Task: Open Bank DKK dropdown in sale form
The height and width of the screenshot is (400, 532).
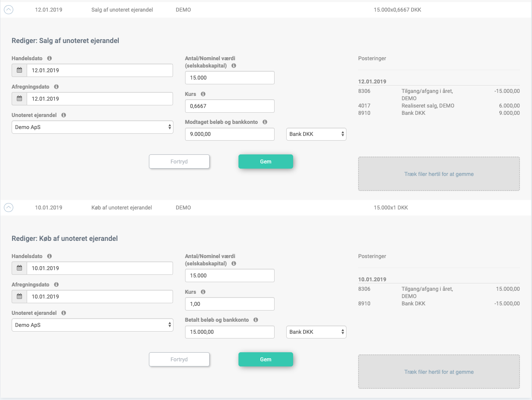Action: click(x=316, y=134)
